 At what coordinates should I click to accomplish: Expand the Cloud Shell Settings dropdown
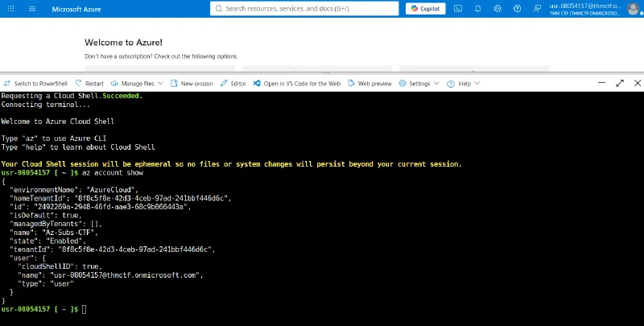click(x=419, y=84)
